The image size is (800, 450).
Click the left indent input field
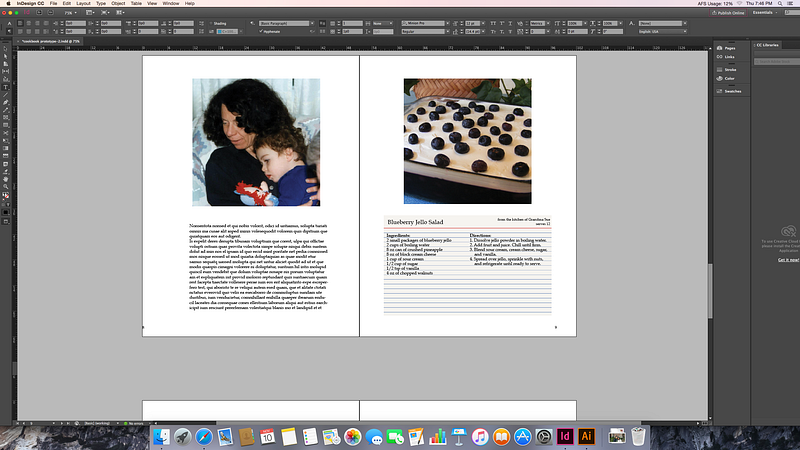[76, 23]
